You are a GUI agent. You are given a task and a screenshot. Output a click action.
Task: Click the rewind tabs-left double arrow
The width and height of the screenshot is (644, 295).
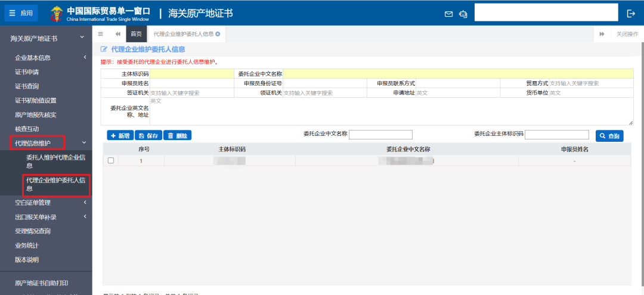(x=118, y=34)
